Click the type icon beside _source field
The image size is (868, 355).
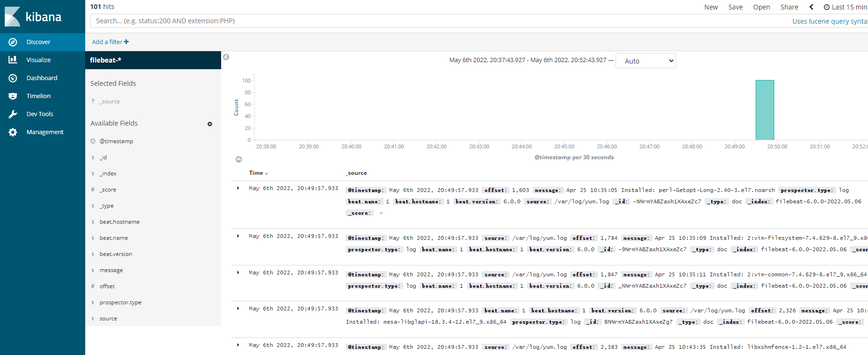click(x=93, y=101)
